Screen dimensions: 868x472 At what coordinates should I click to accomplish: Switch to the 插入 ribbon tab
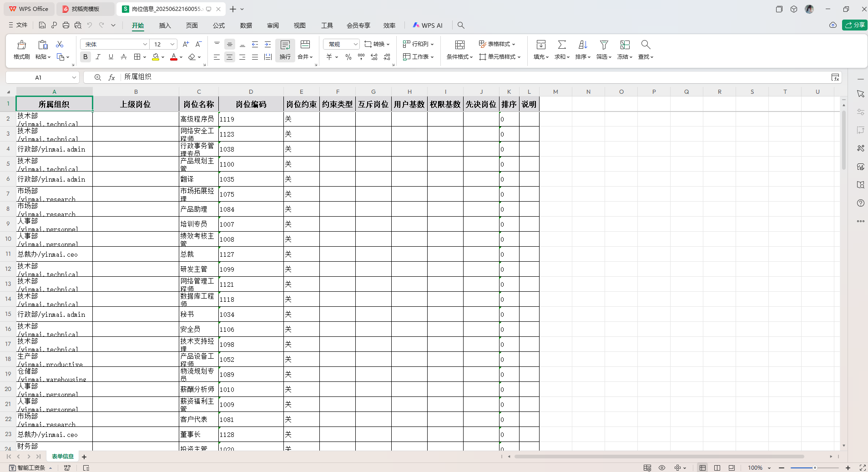click(165, 25)
